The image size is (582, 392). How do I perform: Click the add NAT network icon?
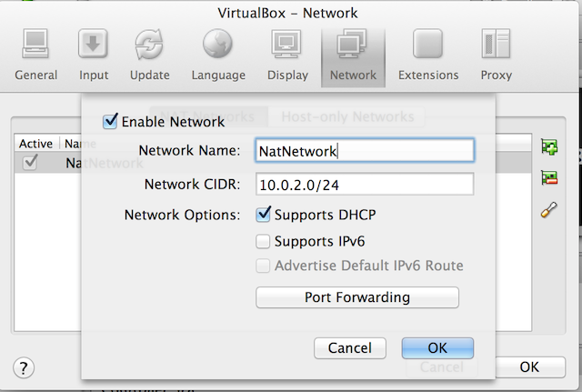(x=549, y=147)
